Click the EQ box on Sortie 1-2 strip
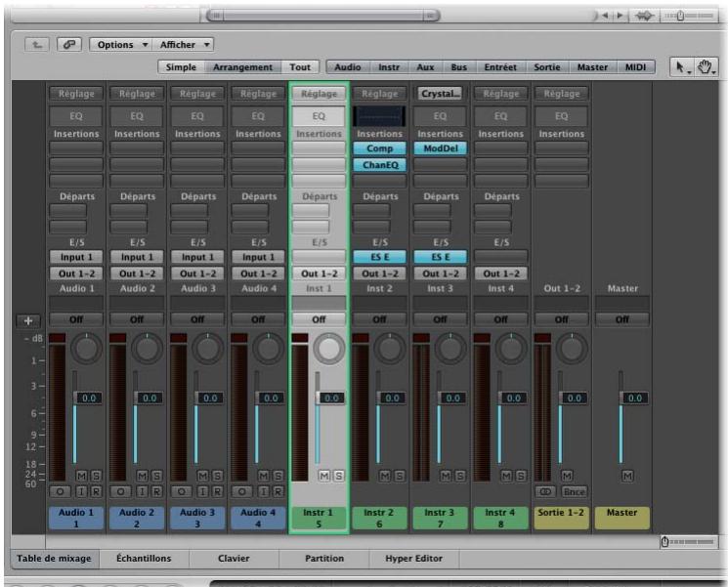728x587 pixels. (x=561, y=116)
